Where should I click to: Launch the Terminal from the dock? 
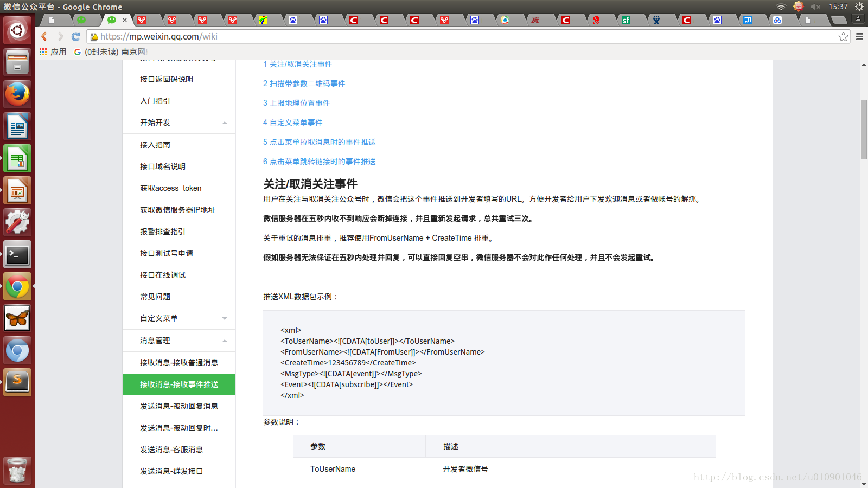coord(17,254)
